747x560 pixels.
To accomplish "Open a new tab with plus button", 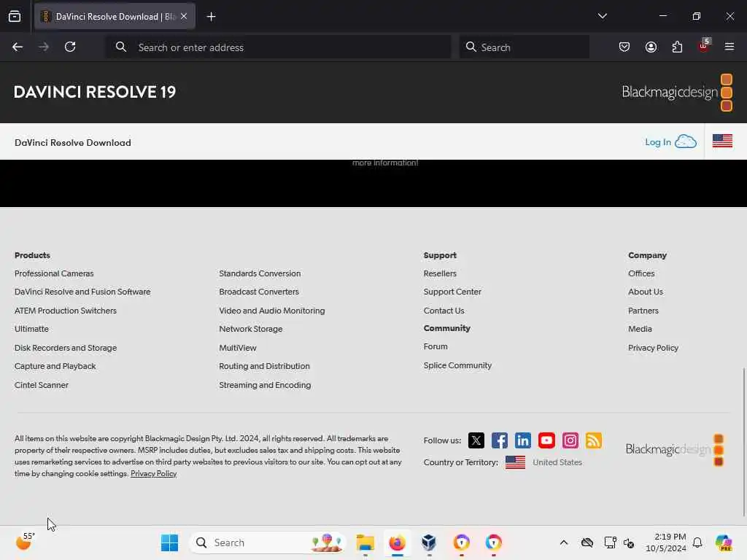I will tap(211, 17).
